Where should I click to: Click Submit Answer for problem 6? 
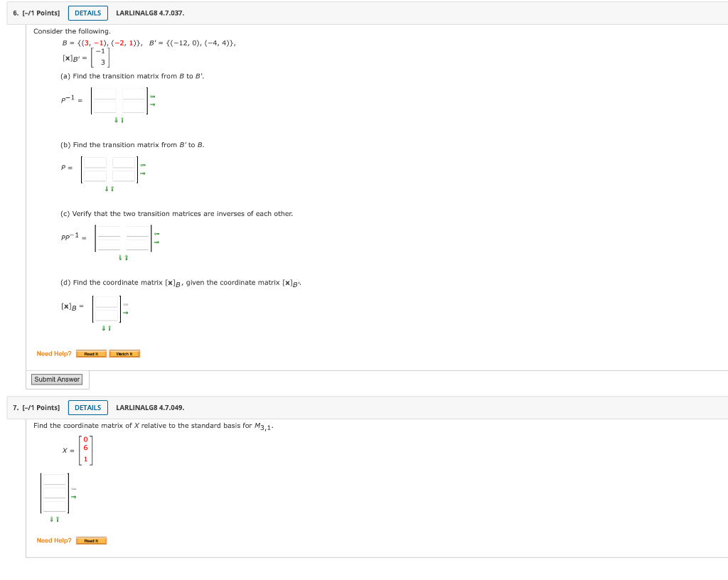(x=56, y=379)
